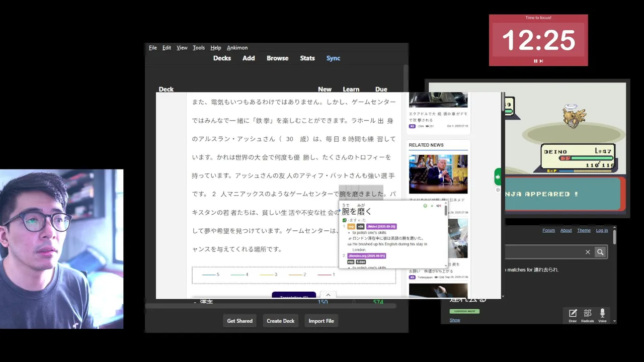Screen dimensions: 644x362
Task: Open the Help menu in Anki
Action: (216, 48)
